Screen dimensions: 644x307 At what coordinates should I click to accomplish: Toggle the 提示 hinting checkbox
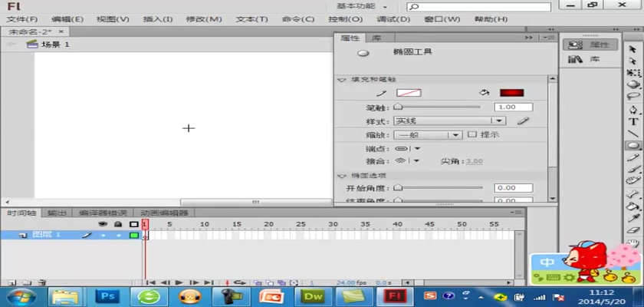click(472, 134)
